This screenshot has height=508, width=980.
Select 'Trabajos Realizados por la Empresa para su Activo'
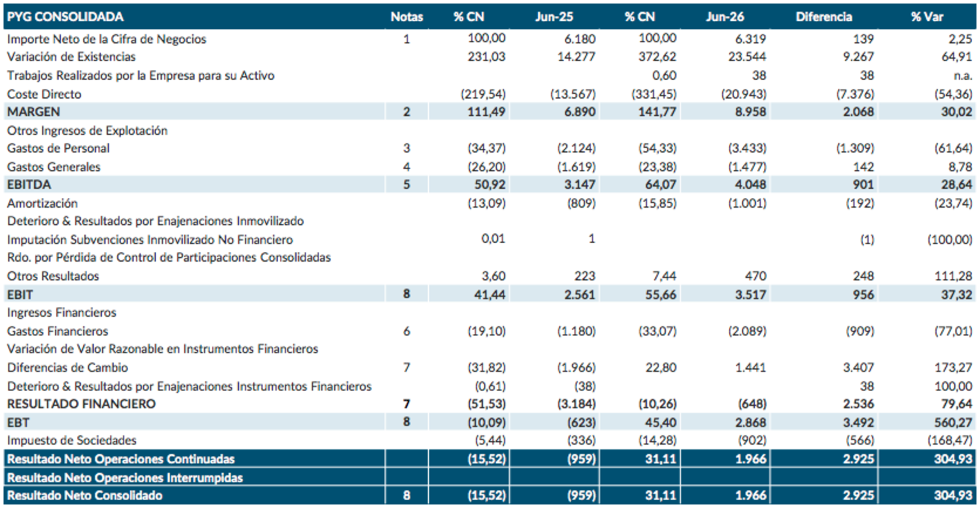141,76
